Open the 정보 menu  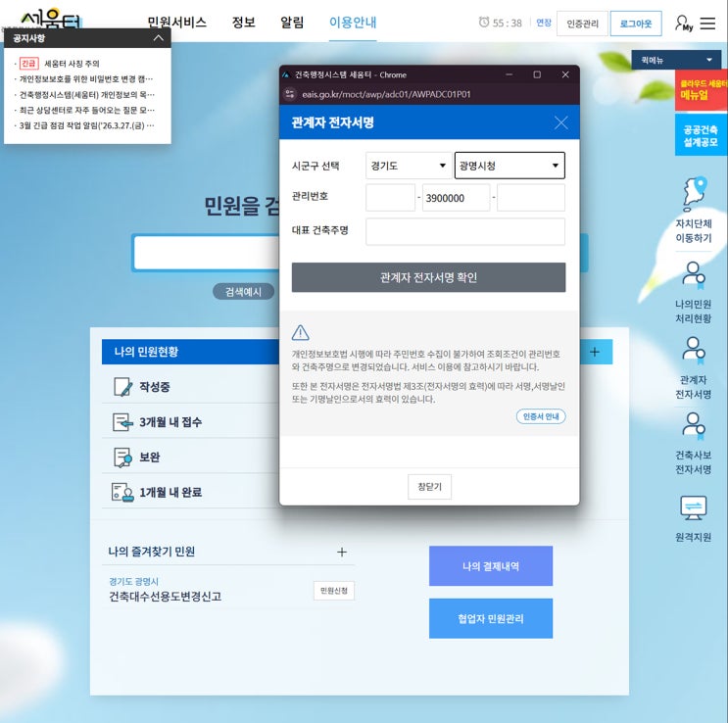click(x=244, y=23)
